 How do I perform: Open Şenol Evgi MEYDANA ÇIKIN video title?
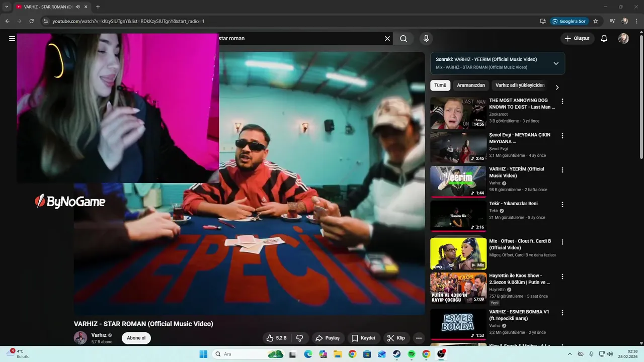[520, 138]
